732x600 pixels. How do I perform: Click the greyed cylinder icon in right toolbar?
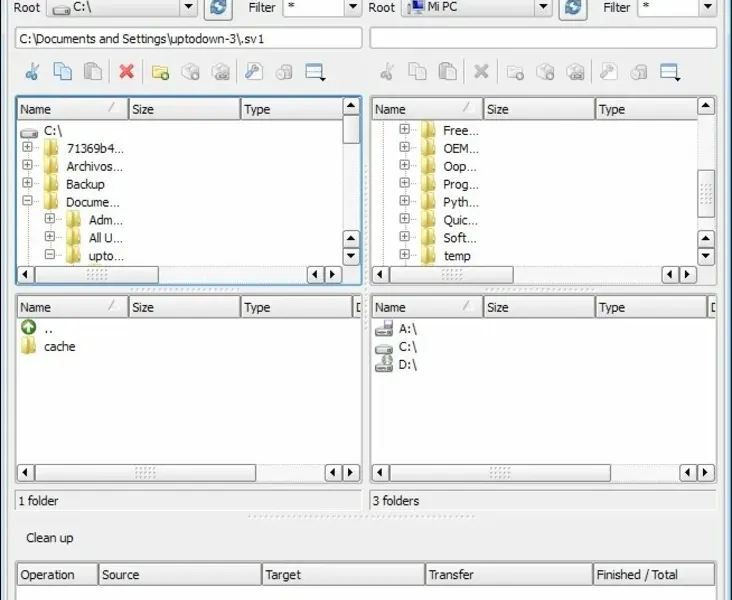pos(639,72)
